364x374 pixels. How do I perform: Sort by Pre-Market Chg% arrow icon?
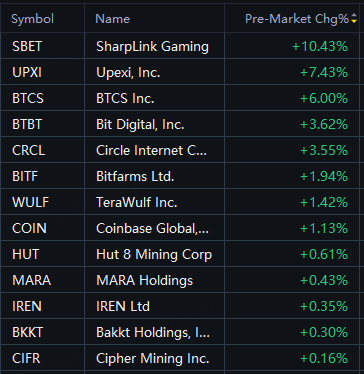click(354, 19)
